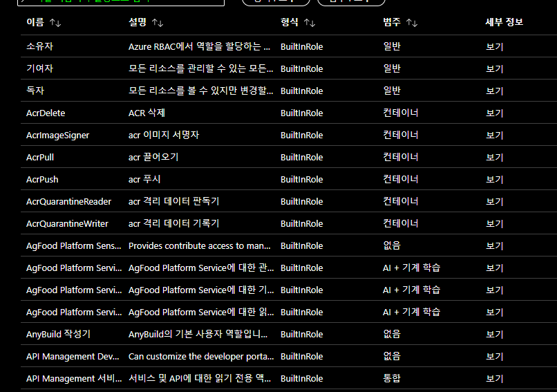The width and height of the screenshot is (557, 392).
Task: Select the API Management Dev... role name
Action: pos(73,357)
